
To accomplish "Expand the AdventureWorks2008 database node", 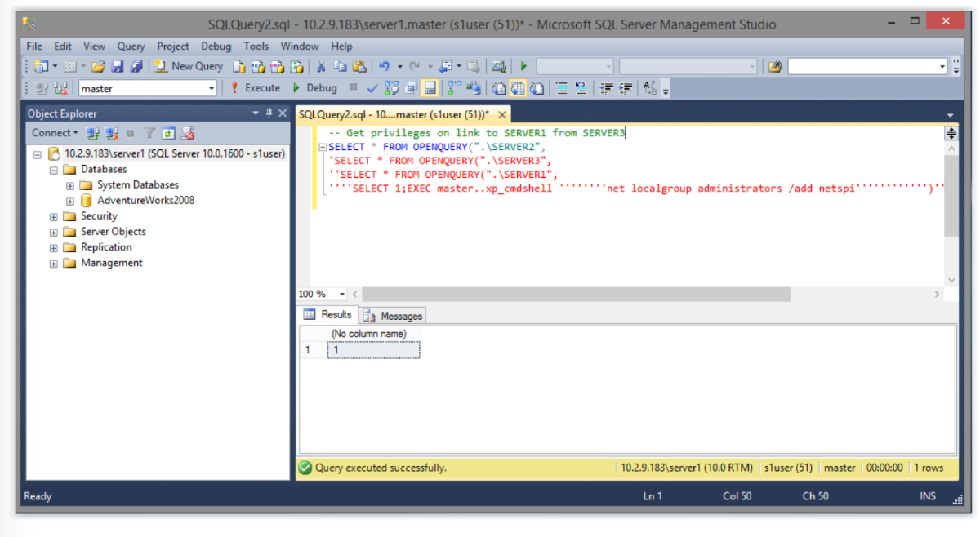I will click(x=70, y=201).
